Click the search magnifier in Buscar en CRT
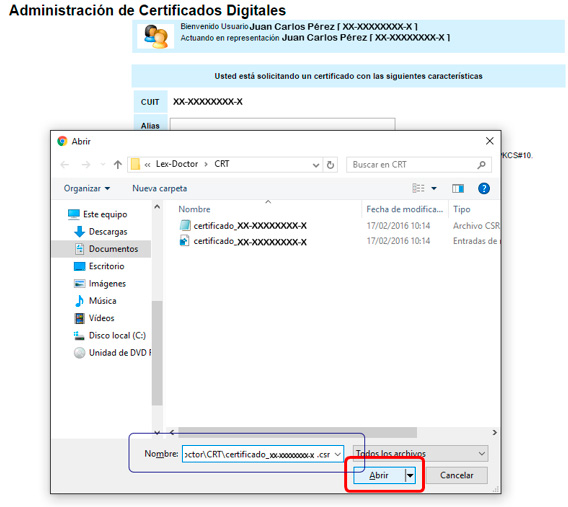Screen dimensions: 568x507 (481, 165)
